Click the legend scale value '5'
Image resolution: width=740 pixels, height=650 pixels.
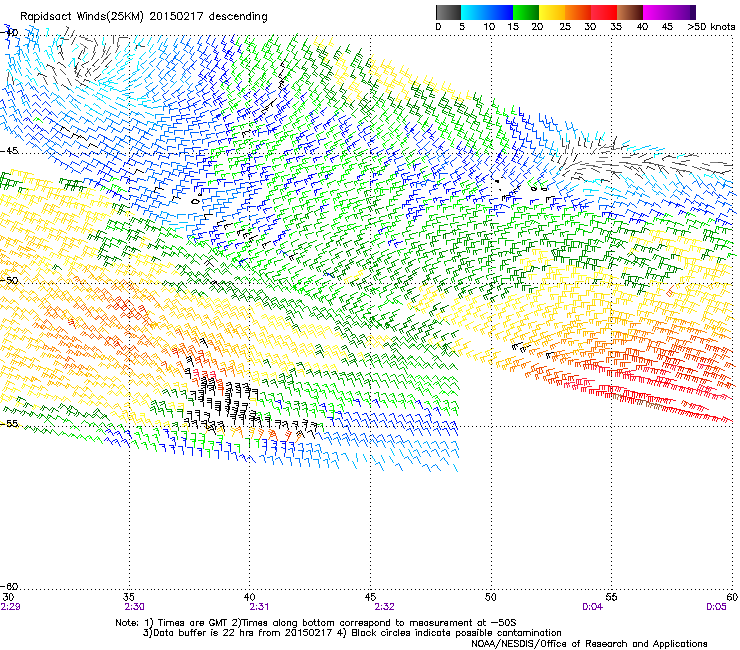coord(462,26)
